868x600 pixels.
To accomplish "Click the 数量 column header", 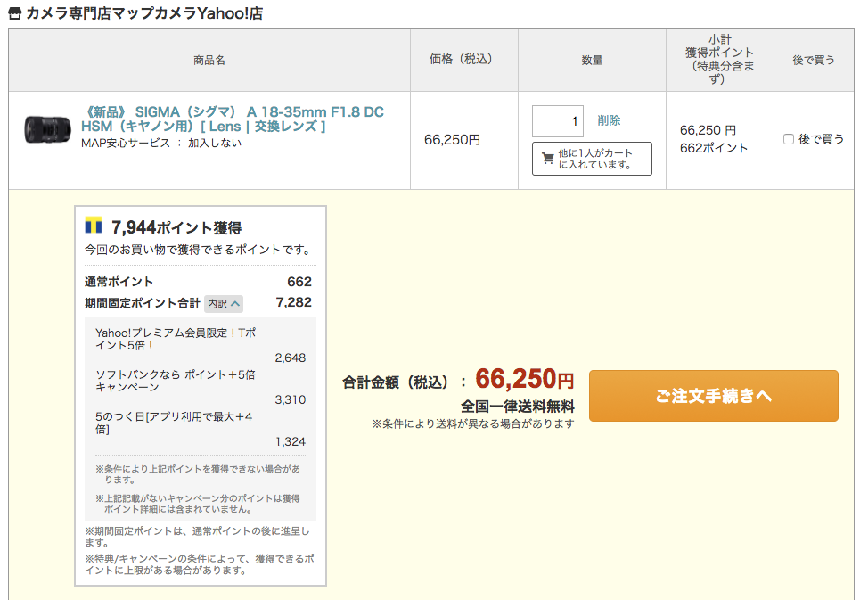I will [x=592, y=60].
